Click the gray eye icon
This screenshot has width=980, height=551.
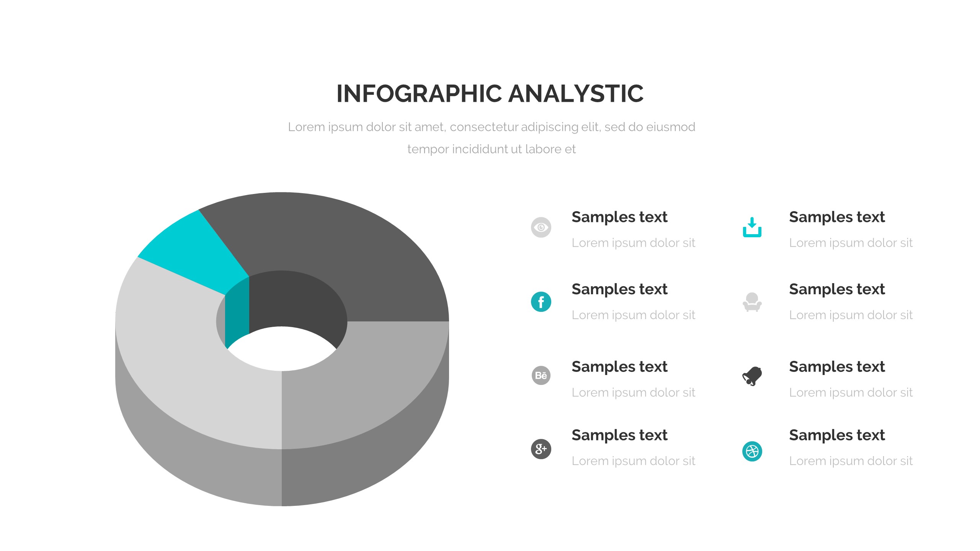click(541, 227)
